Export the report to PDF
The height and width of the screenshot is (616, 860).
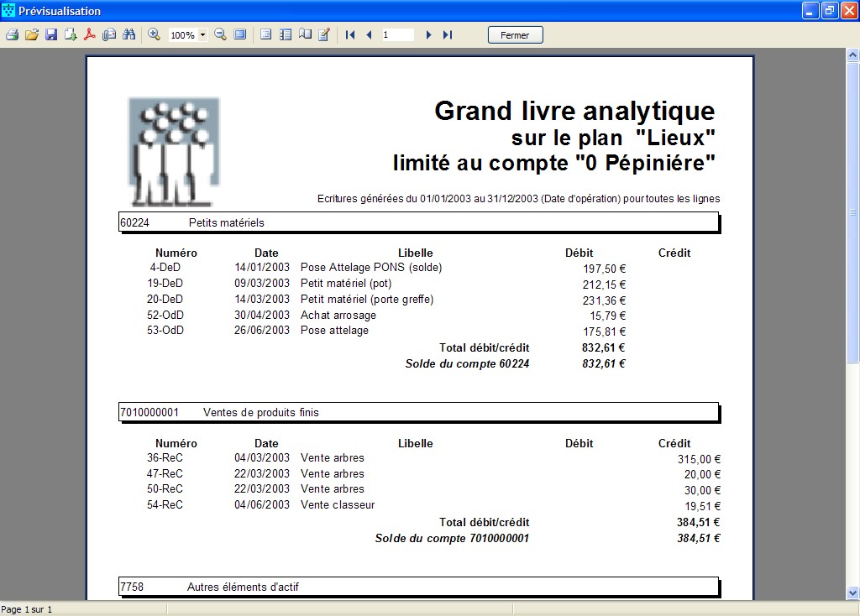click(90, 34)
